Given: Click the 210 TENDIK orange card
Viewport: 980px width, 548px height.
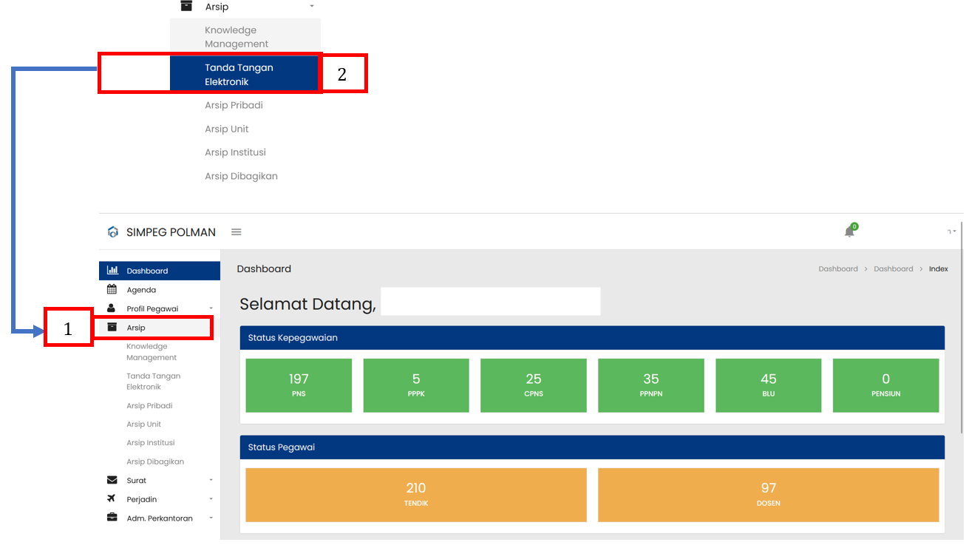Looking at the screenshot, I should (416, 495).
